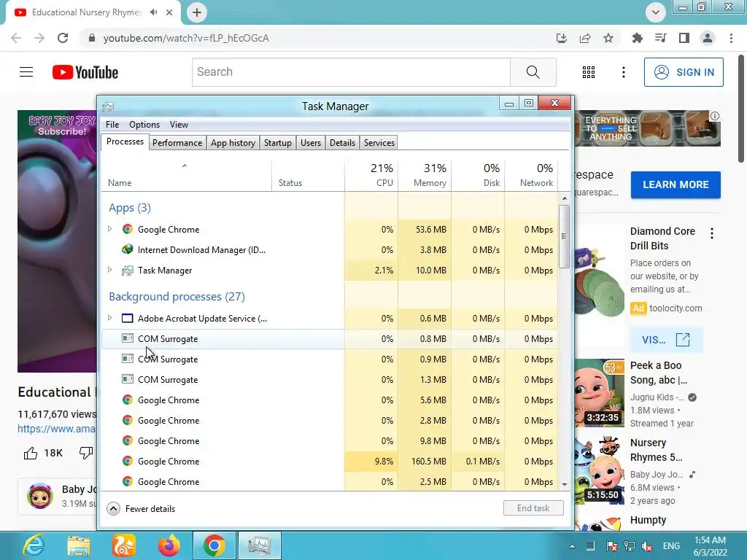The image size is (747, 560).
Task: Open File Explorer from taskbar
Action: tap(79, 545)
